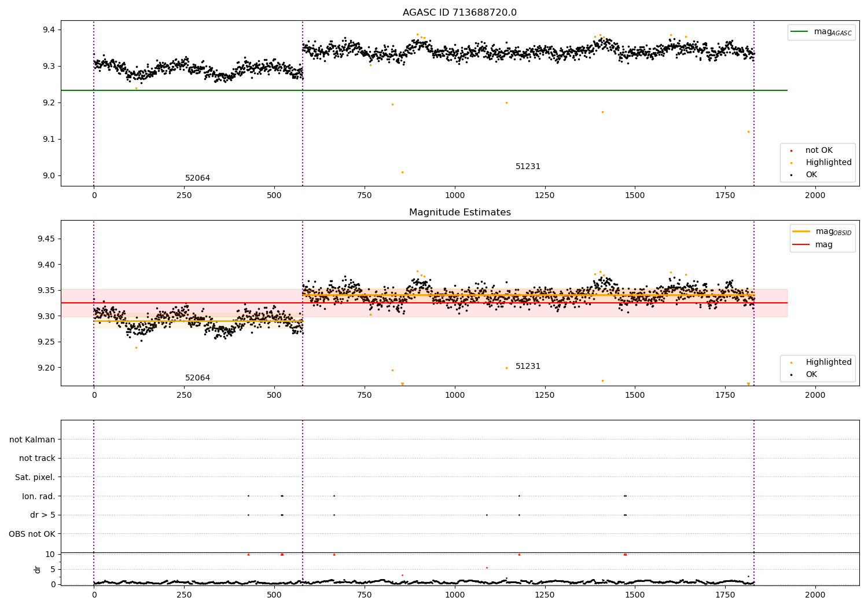Click the 'Ion. rad.' row label
The height and width of the screenshot is (608, 868).
39,496
